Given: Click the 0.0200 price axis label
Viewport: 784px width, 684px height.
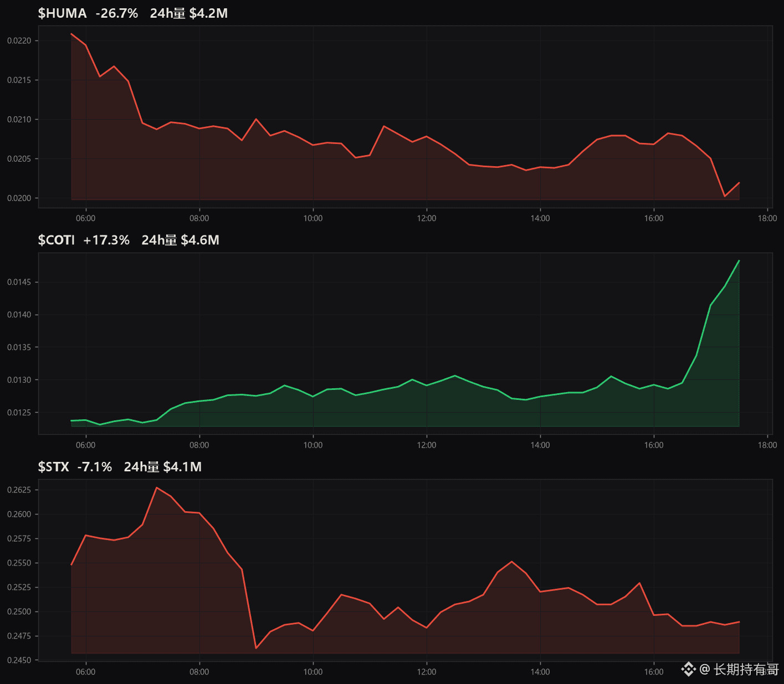Looking at the screenshot, I should click(x=19, y=198).
